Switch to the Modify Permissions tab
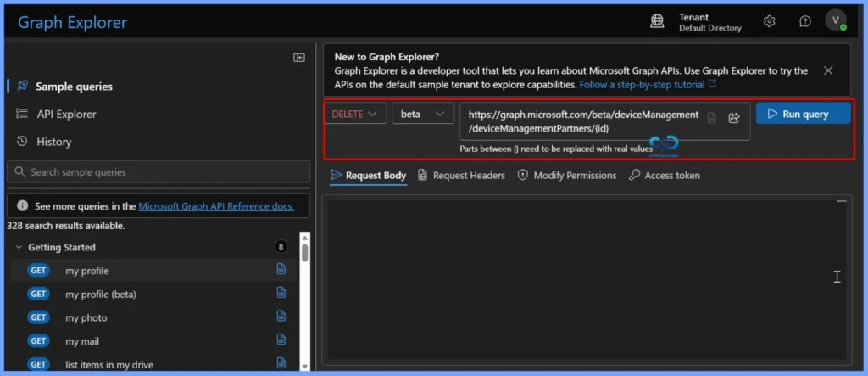This screenshot has width=868, height=376. point(567,175)
